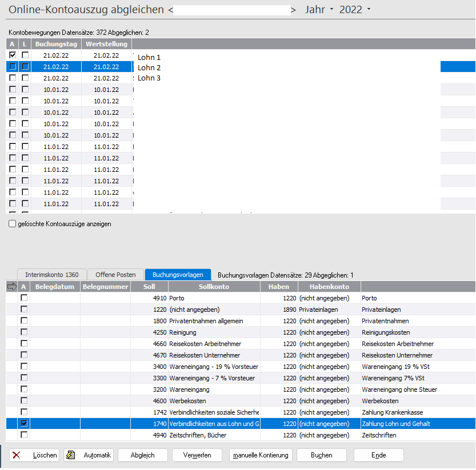Viewport: 476px width, 470px height.
Task: Select the Zahlung Lohn und Gehalt description
Action: click(396, 424)
